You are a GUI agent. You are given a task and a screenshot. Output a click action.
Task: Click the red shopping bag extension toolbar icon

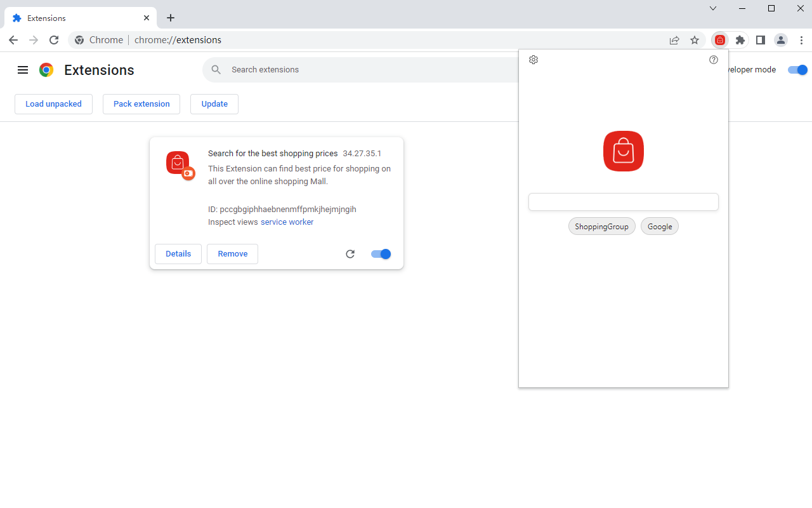click(x=720, y=40)
